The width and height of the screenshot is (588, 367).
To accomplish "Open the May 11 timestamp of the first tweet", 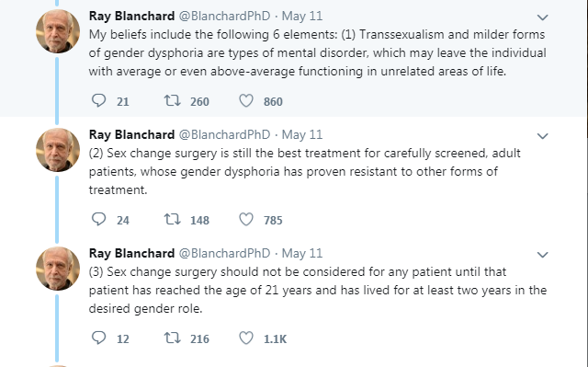I will click(x=302, y=16).
